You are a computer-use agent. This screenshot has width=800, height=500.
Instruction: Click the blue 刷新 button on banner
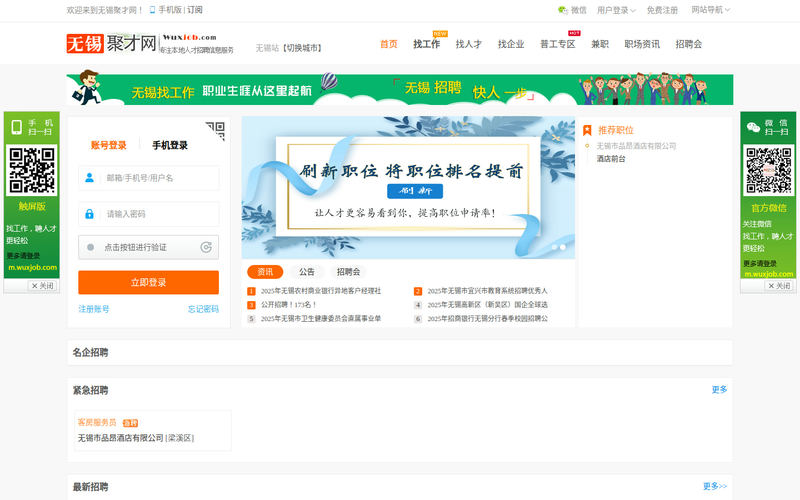tap(415, 191)
